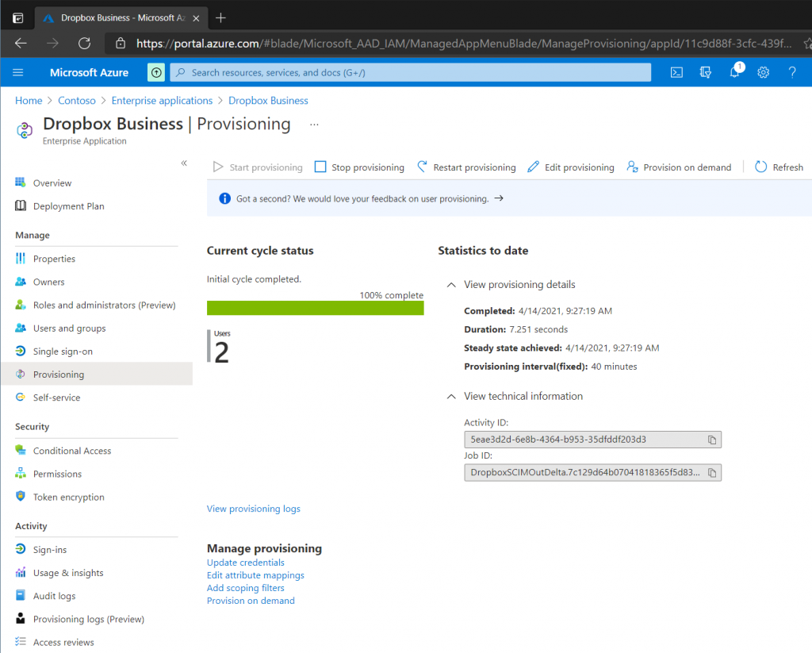Open the notifications bell
This screenshot has width=812, height=653.
[x=735, y=71]
